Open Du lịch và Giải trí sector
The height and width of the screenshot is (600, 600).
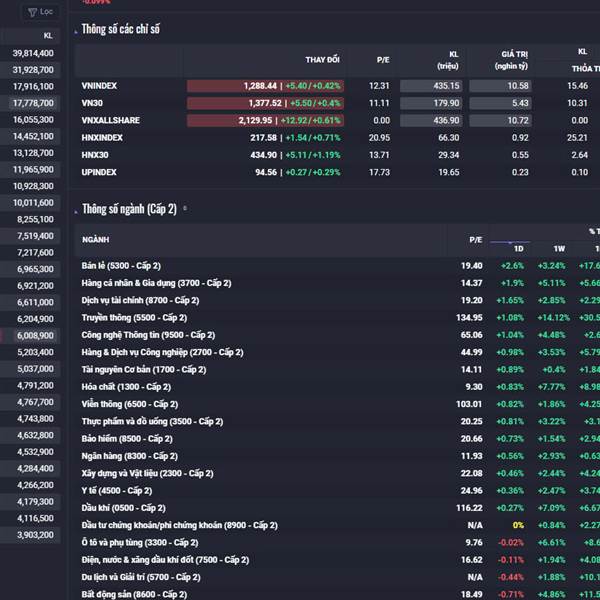141,577
